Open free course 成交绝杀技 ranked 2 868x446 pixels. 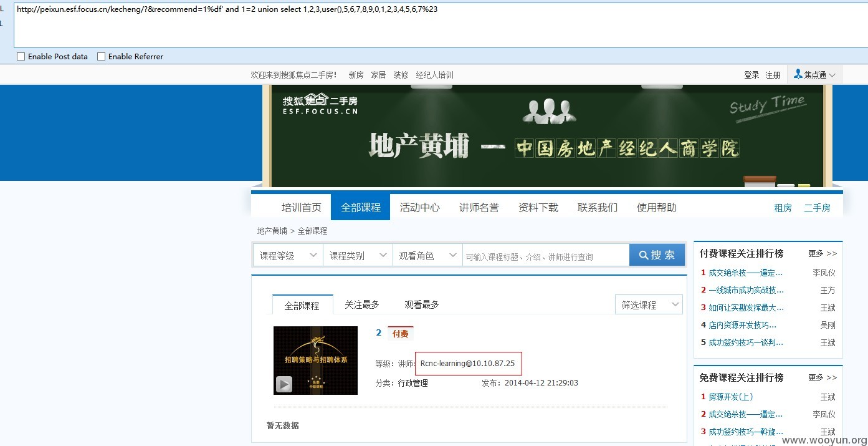(x=745, y=414)
